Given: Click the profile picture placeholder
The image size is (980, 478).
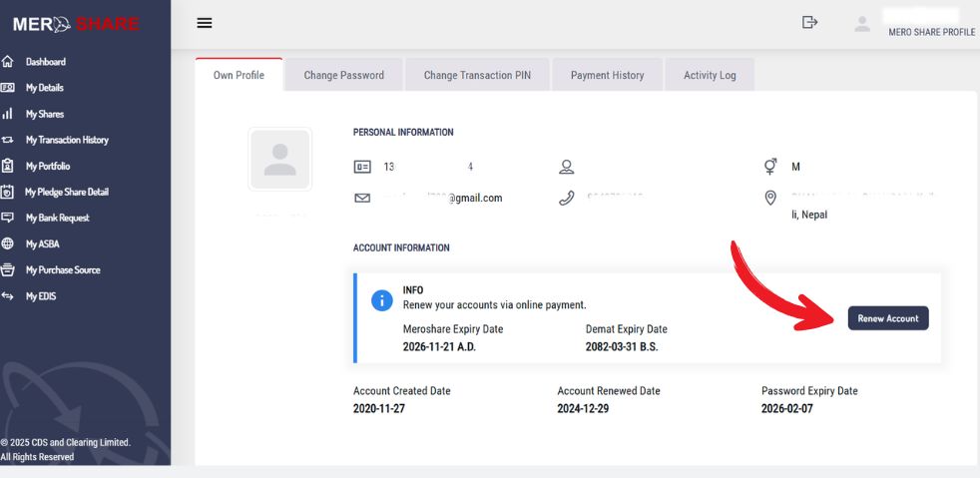Looking at the screenshot, I should [280, 160].
